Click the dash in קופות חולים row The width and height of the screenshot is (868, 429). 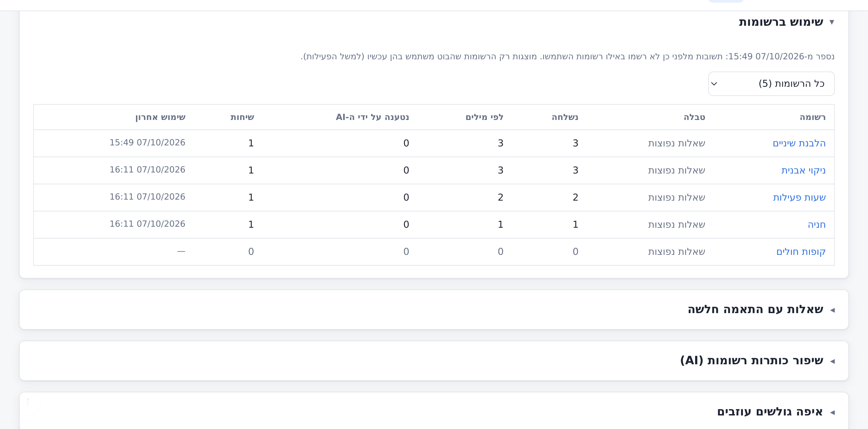coord(181,251)
